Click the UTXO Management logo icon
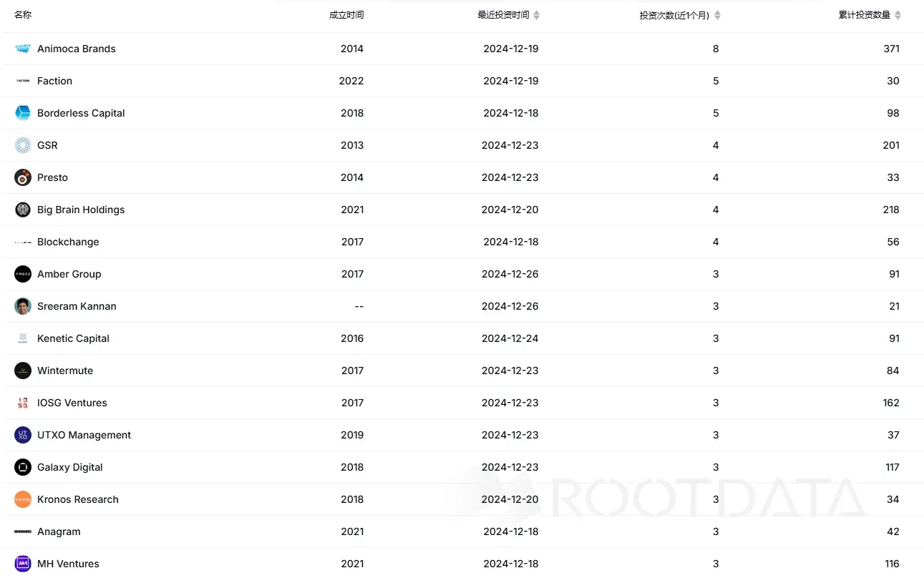 (x=23, y=435)
